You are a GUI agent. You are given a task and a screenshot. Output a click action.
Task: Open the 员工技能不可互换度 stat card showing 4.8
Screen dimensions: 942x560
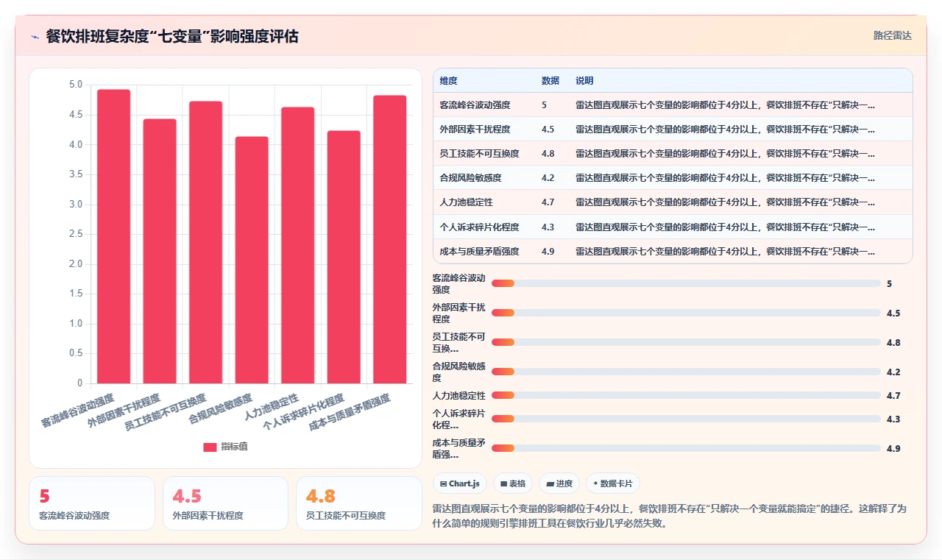(359, 503)
